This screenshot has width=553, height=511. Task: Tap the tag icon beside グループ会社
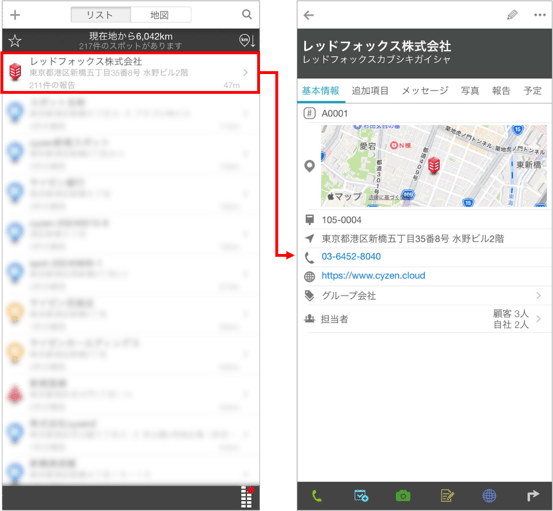tap(309, 296)
